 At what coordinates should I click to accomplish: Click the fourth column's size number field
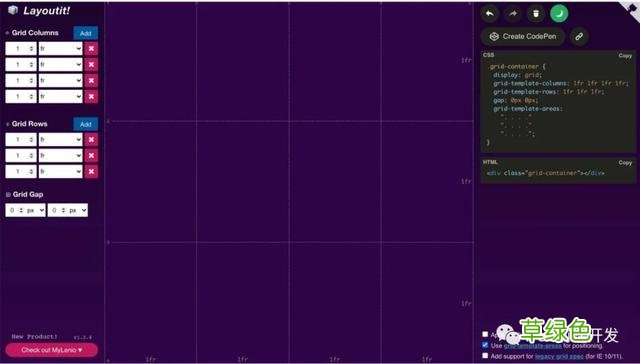click(21, 96)
